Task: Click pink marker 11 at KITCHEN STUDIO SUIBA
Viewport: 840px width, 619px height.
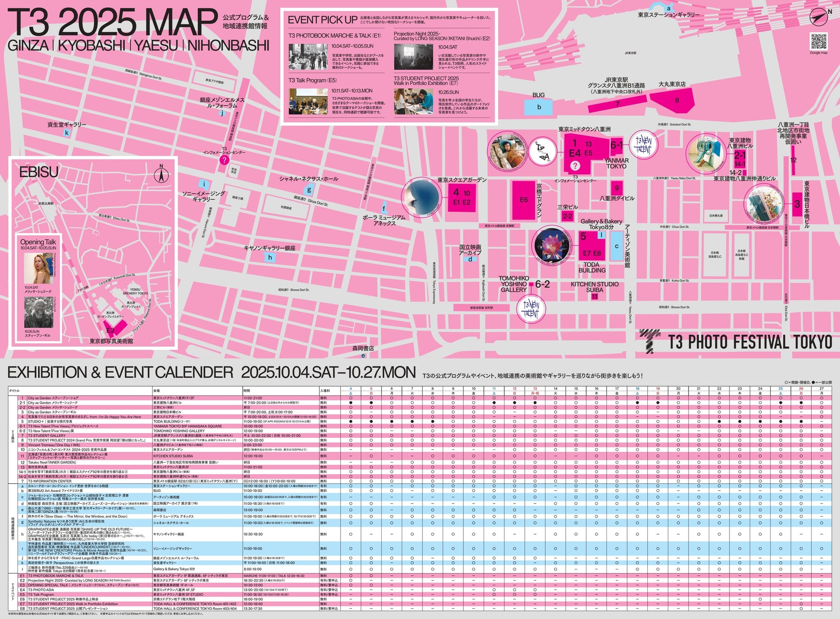Action: tap(595, 297)
